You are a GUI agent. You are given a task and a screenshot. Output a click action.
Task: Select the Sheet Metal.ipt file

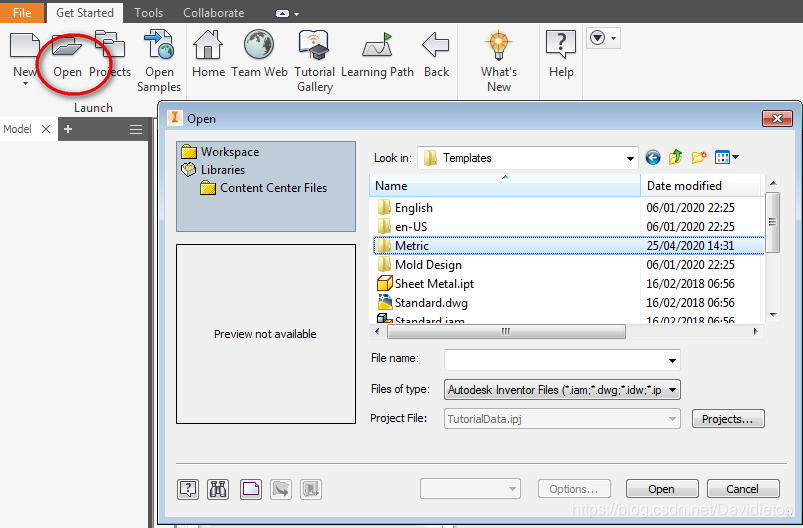pyautogui.click(x=434, y=284)
